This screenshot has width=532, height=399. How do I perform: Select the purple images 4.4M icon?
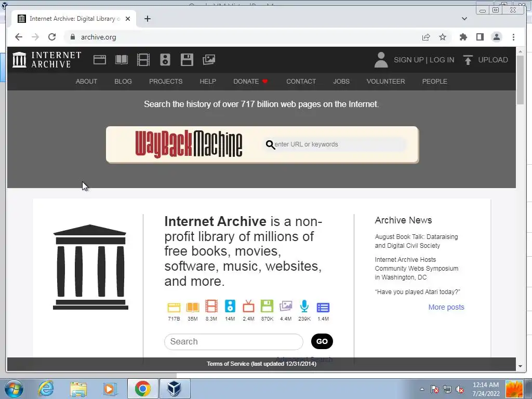286,306
